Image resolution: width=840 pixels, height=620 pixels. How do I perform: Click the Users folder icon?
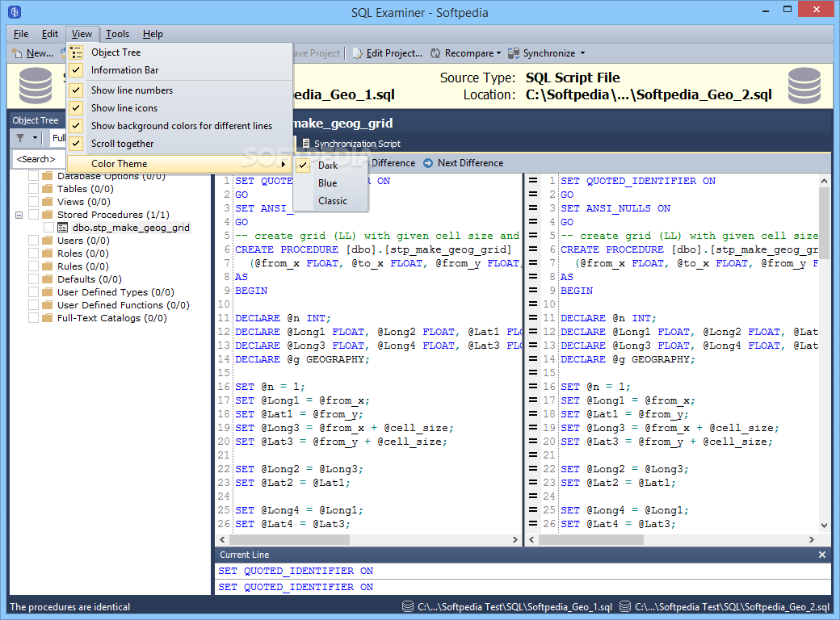coord(48,241)
